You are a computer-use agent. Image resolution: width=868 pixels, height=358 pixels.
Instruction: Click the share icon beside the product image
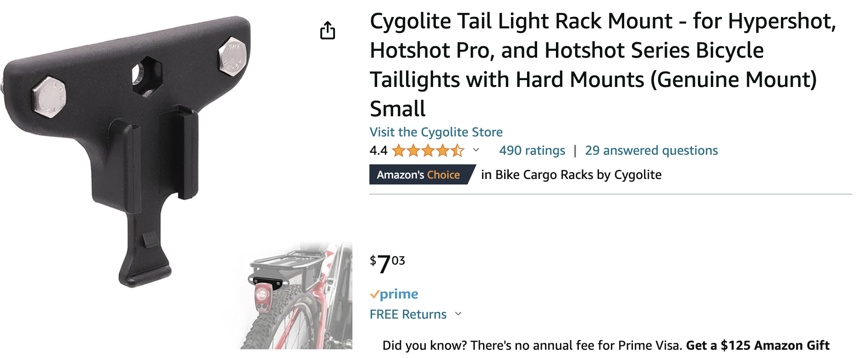[328, 31]
